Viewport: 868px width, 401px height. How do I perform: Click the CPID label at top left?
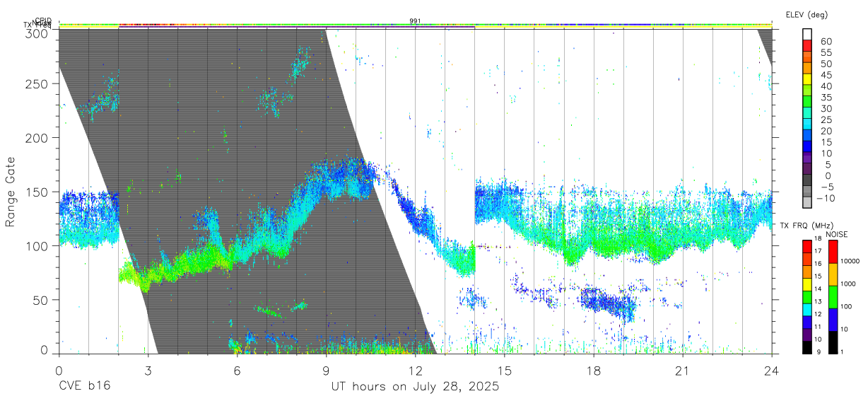[42, 21]
